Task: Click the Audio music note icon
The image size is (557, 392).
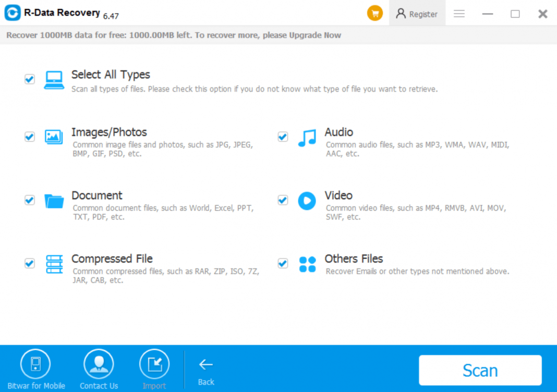Action: [x=307, y=137]
